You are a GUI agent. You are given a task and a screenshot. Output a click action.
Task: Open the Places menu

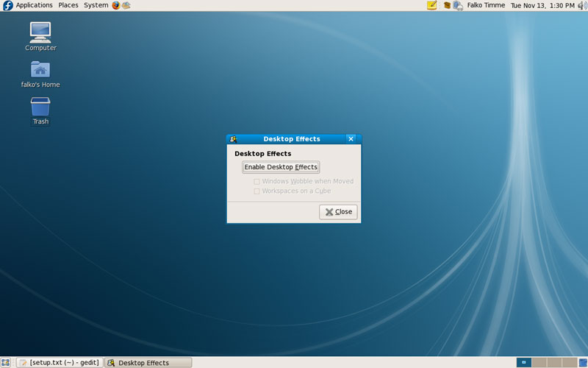coord(68,5)
